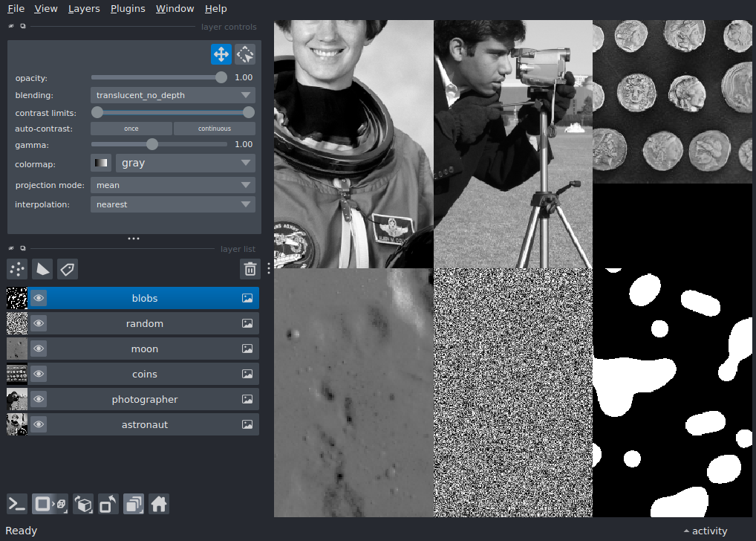
Task: Delete selected layer with trash icon
Action: click(x=250, y=269)
